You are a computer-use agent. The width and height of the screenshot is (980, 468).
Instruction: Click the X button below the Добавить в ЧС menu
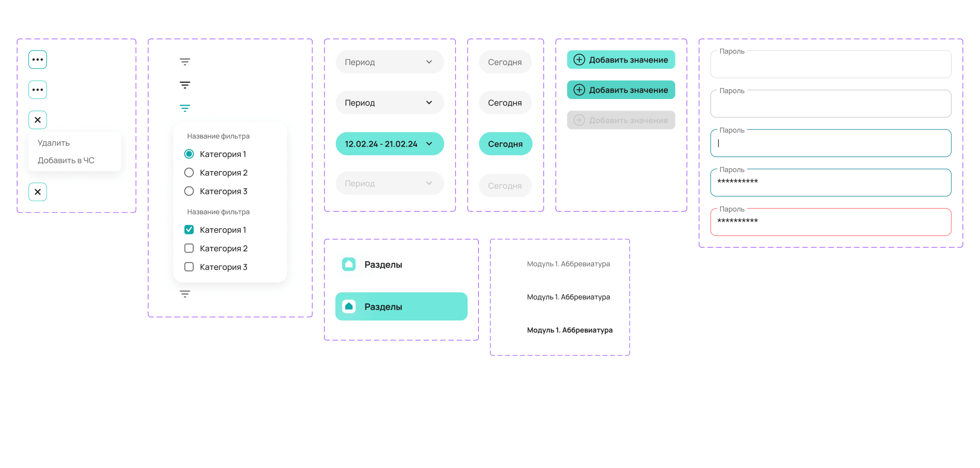[x=38, y=192]
